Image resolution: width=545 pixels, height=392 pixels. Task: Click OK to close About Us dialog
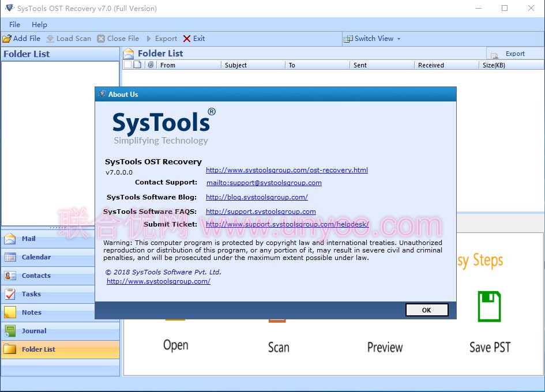pos(427,310)
